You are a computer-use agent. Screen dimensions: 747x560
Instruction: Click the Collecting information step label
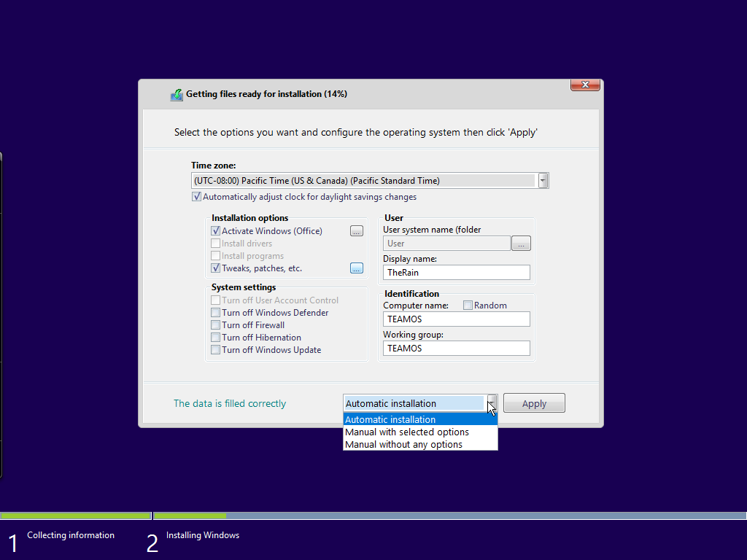(x=71, y=535)
